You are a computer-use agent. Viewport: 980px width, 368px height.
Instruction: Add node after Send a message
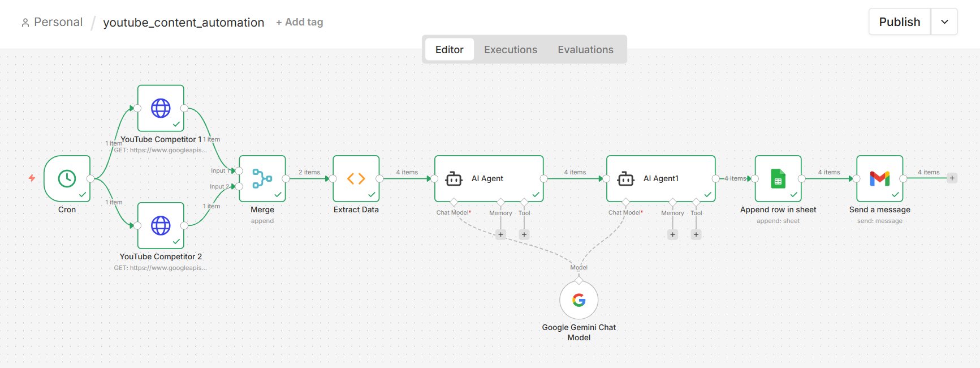[952, 178]
